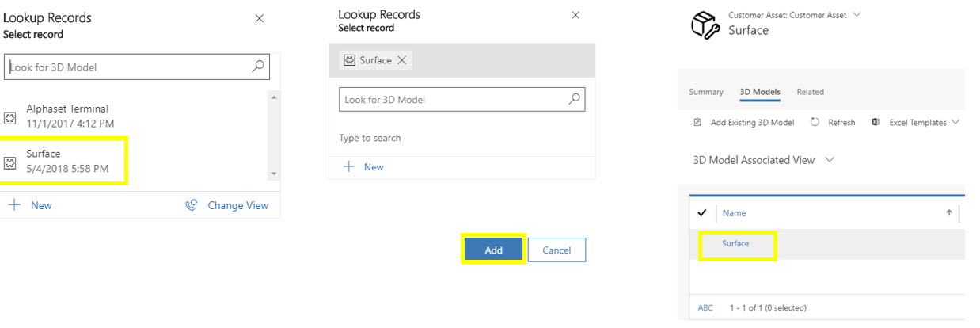Expand the Customer Asset form selector chevron
Screen dimensions: 980x328
click(857, 14)
